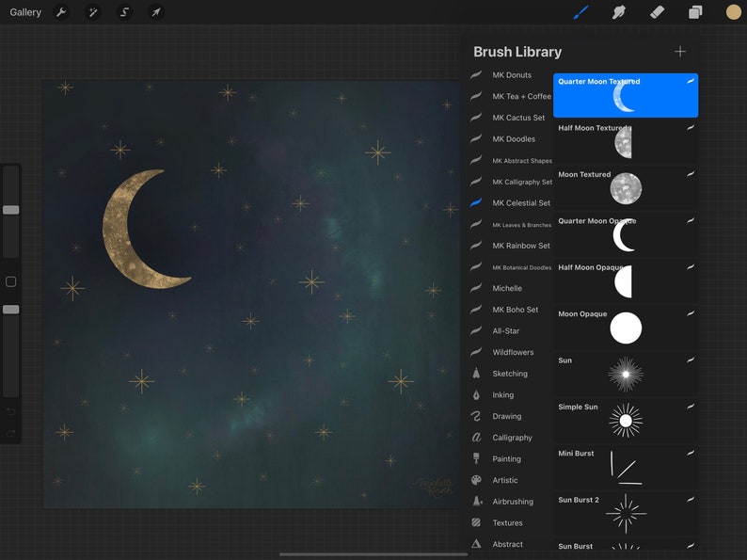Select the Eraser tool icon

(x=657, y=12)
